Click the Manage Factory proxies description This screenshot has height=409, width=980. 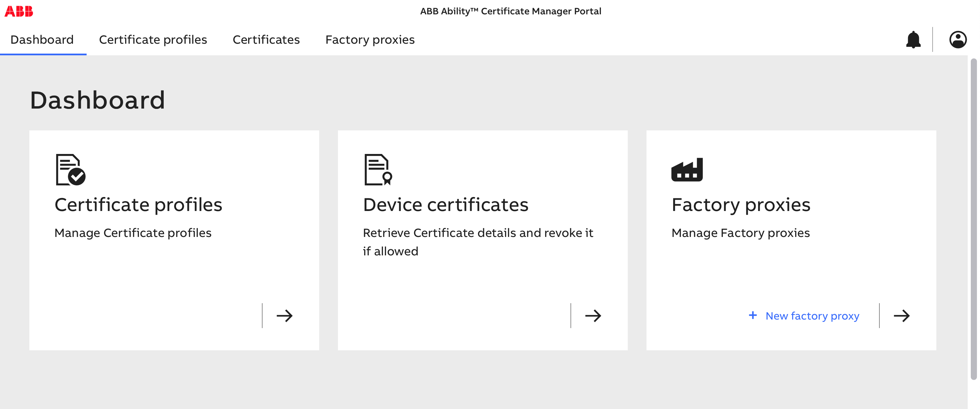pos(740,233)
